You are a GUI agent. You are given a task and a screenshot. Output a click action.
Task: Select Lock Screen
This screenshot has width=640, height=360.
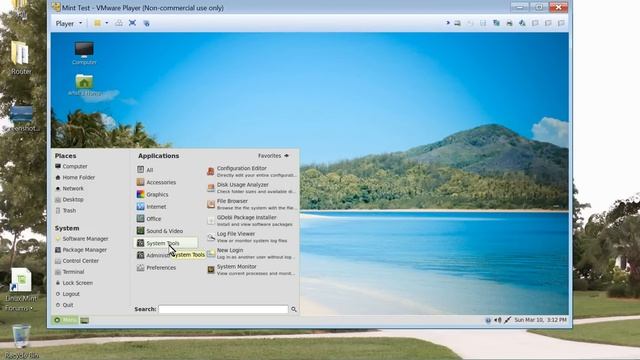[x=74, y=283]
